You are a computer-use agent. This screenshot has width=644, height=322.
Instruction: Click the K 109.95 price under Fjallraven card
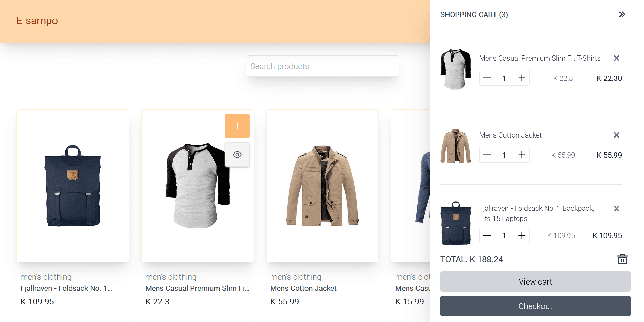point(37,302)
